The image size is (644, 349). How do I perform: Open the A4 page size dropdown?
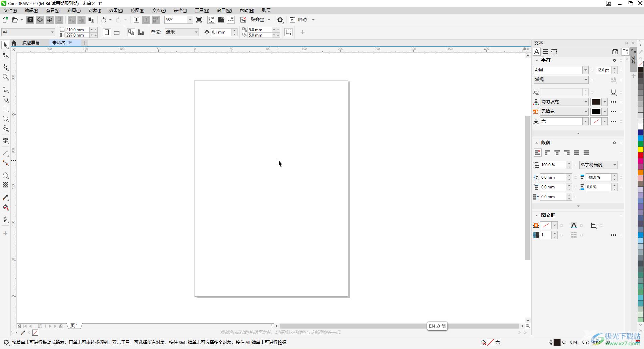pyautogui.click(x=52, y=32)
